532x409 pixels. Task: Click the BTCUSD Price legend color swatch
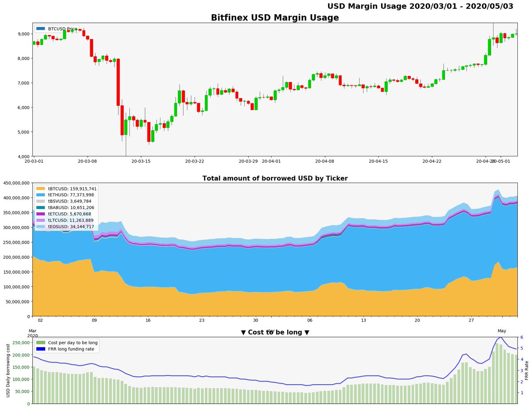click(40, 29)
